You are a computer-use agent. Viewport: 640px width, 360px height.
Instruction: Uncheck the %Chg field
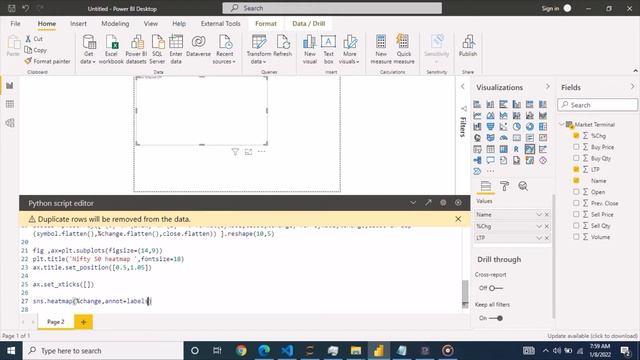576,136
